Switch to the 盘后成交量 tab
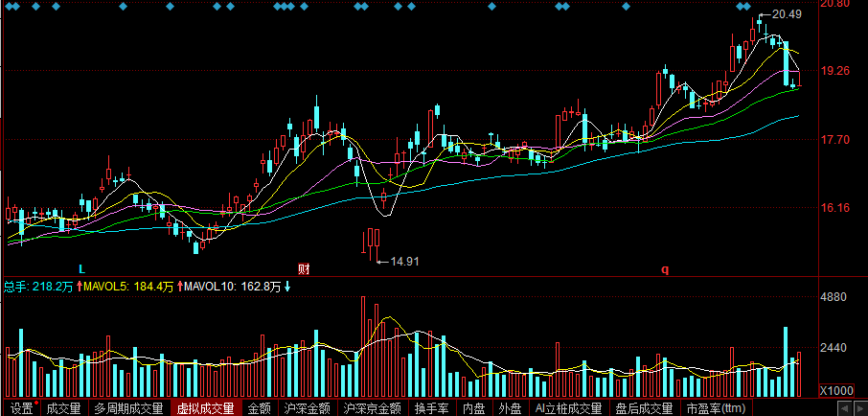The image size is (868, 416). click(644, 408)
